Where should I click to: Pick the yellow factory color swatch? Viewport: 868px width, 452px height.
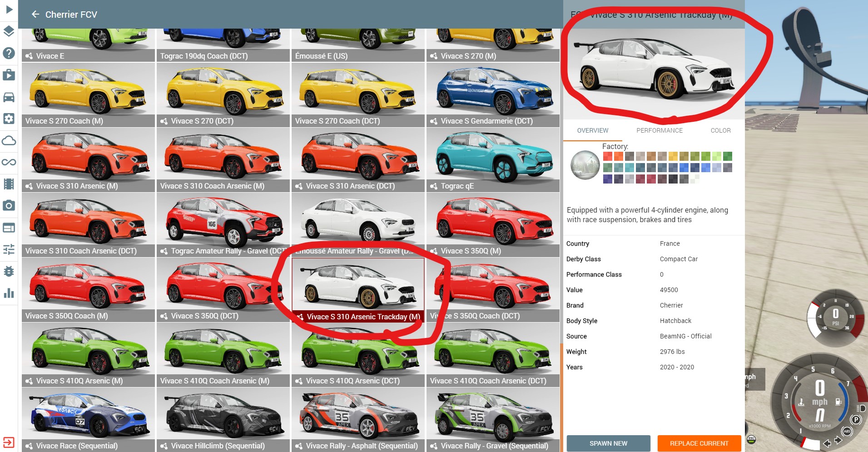tap(673, 156)
